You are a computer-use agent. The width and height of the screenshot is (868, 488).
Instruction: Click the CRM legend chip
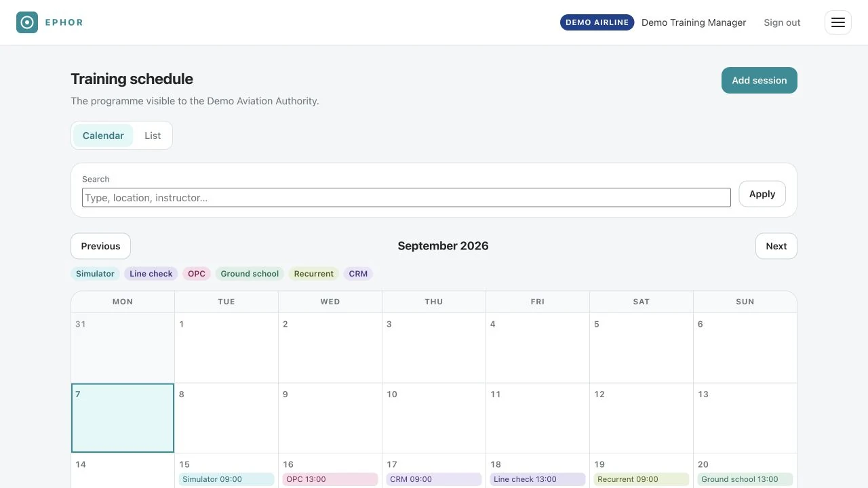(x=358, y=274)
